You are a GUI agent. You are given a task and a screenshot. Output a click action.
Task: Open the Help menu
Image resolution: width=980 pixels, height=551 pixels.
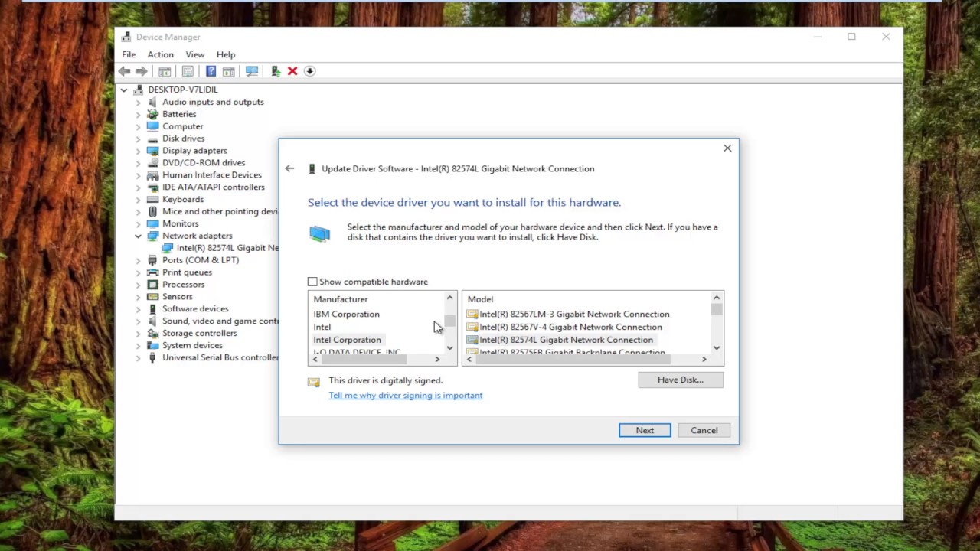(x=226, y=54)
